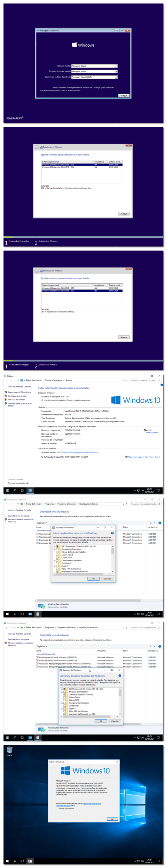This screenshot has height=868, width=167.
Task: Click OK in the Sobre o Windows dialog
Action: point(113,819)
